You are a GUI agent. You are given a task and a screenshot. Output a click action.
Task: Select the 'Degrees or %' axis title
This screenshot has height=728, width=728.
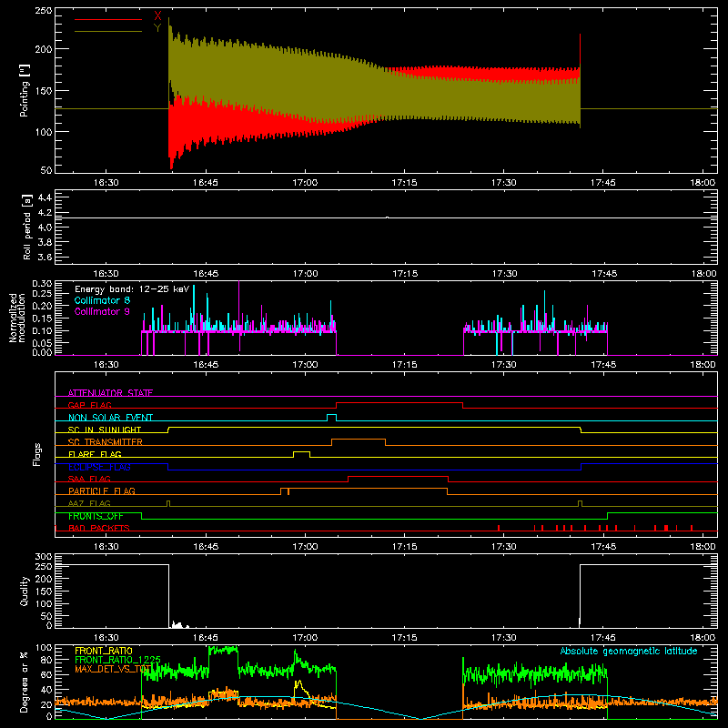click(25, 682)
